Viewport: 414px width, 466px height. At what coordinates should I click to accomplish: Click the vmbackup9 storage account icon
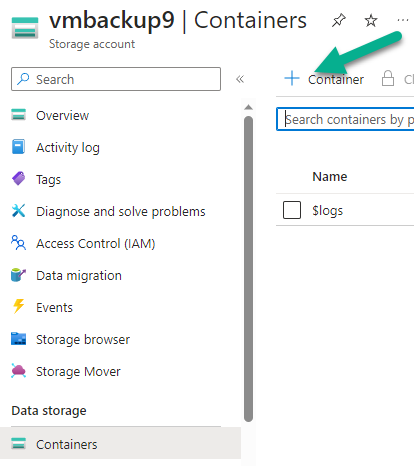coord(25,28)
